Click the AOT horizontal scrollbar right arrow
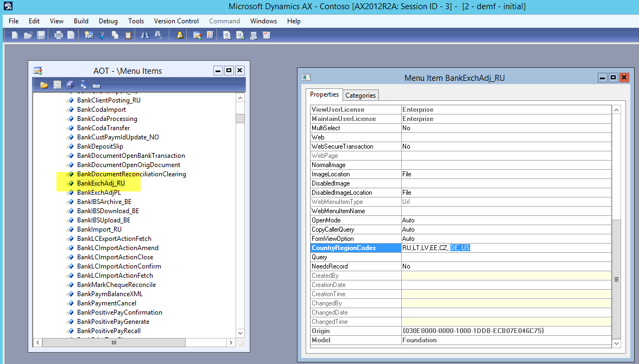 231,343
